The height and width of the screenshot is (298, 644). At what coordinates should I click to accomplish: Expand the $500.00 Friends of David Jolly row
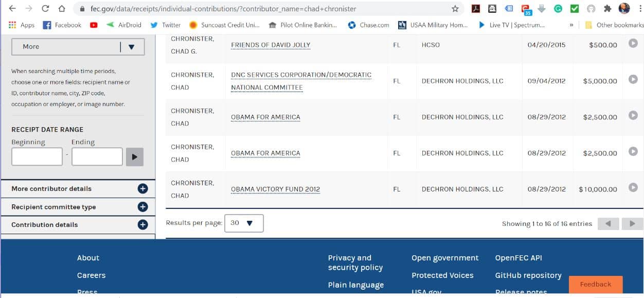click(633, 43)
